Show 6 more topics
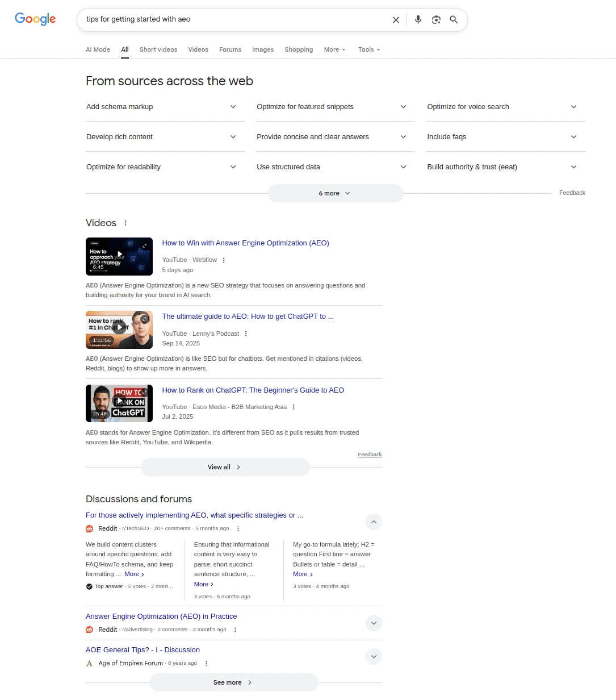616x700 pixels. coord(336,193)
